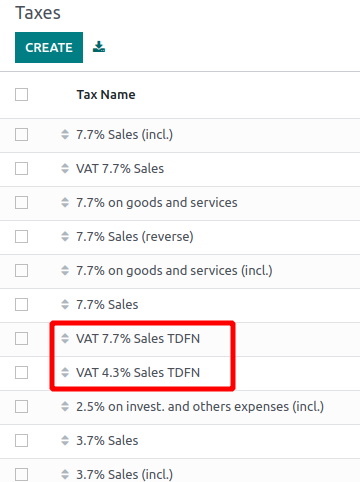
Task: Check the box for 7.7% Sales (incl.)
Action: 21,135
